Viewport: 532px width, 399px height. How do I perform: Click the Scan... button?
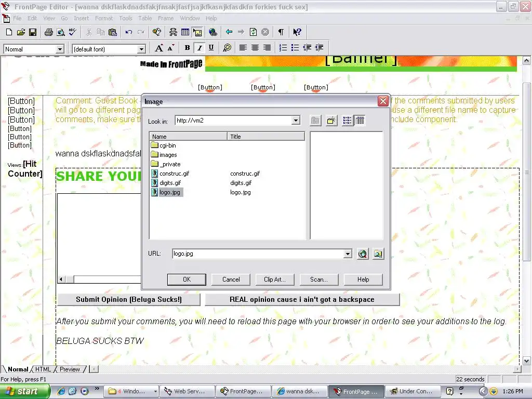click(319, 280)
